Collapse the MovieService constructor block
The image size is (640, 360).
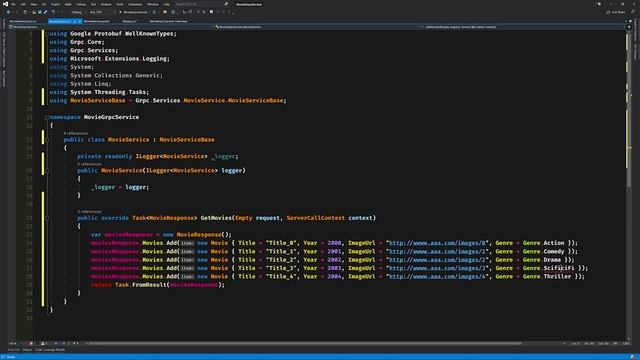(x=47, y=171)
